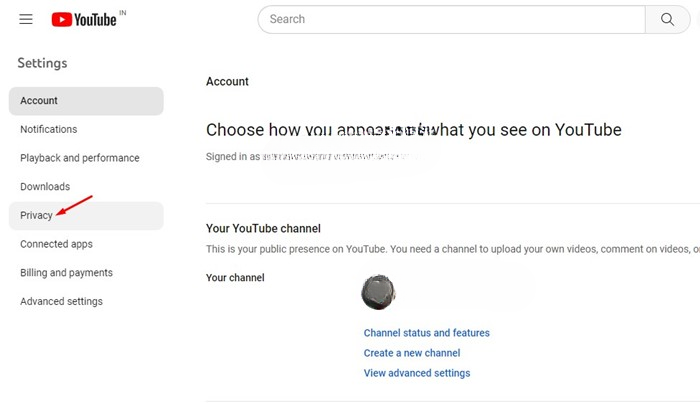The height and width of the screenshot is (403, 700).
Task: Click the channel avatar thumbnail
Action: point(378,292)
